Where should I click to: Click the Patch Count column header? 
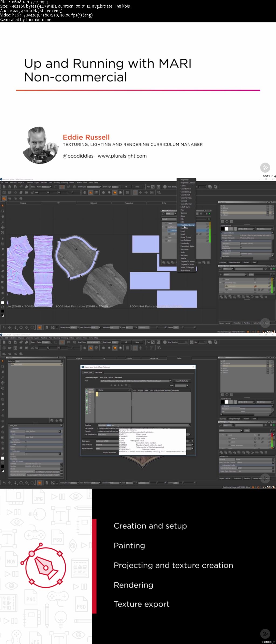click(x=159, y=390)
